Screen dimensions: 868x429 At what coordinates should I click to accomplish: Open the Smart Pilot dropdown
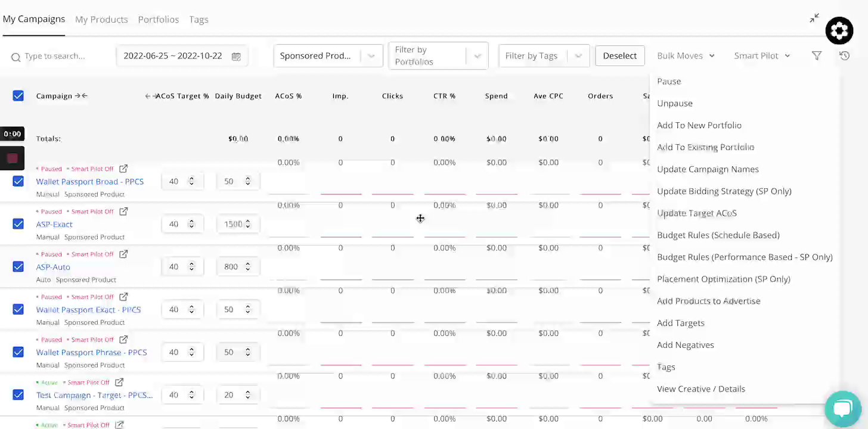tap(762, 55)
